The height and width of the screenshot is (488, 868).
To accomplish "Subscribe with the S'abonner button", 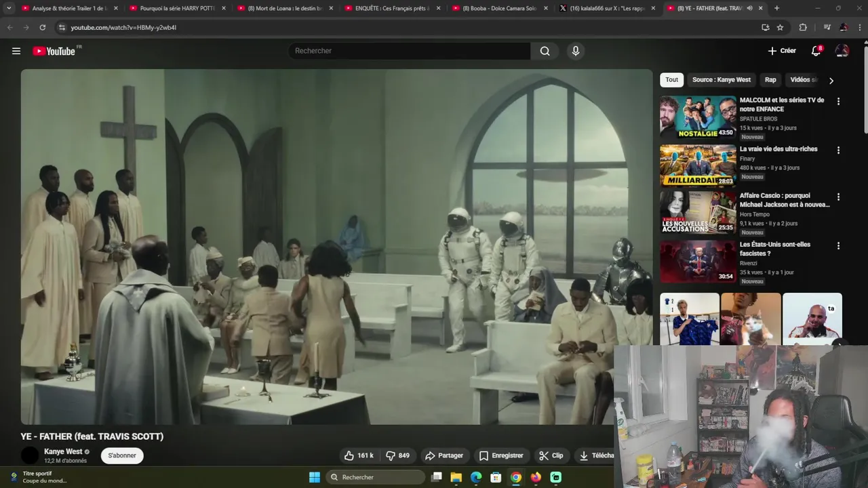I will pos(122,455).
